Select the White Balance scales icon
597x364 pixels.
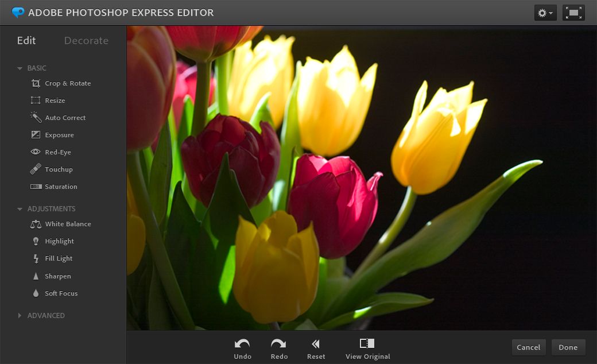coord(36,224)
